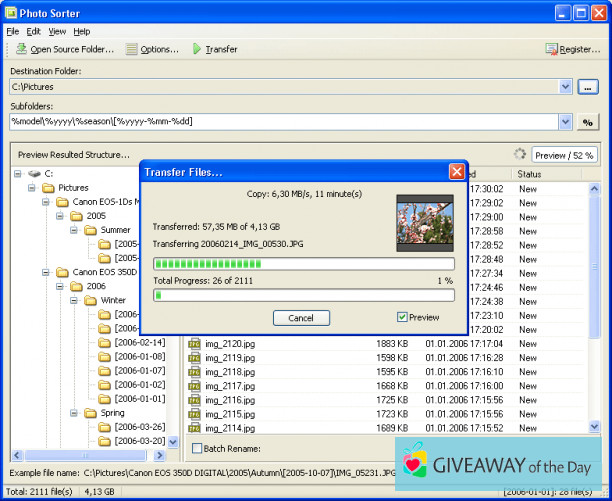The height and width of the screenshot is (501, 612).
Task: Enable the Batch Rename checkbox
Action: tap(197, 448)
